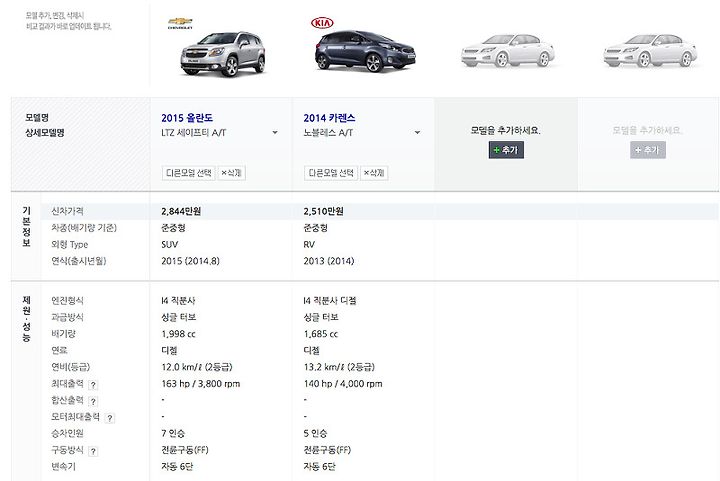
Task: Click 다른모델 선택 under Orlando
Action: [x=188, y=173]
